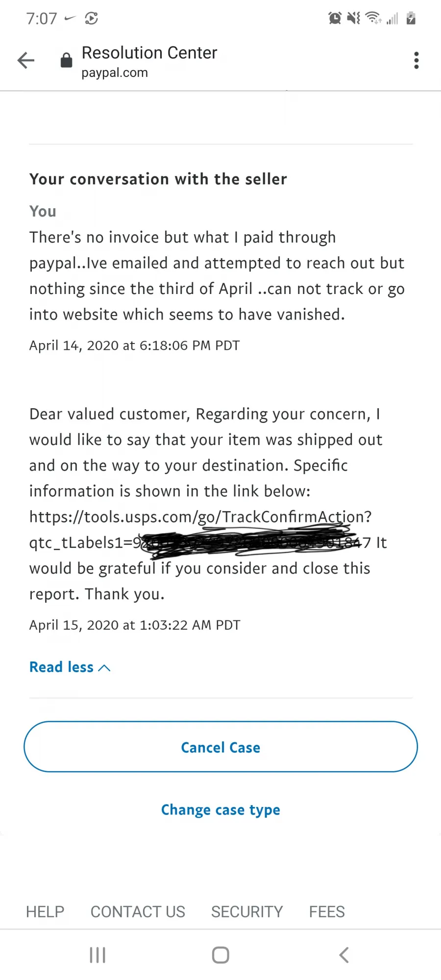The image size is (441, 980).
Task: Open the three-dot overflow menu
Action: [416, 60]
